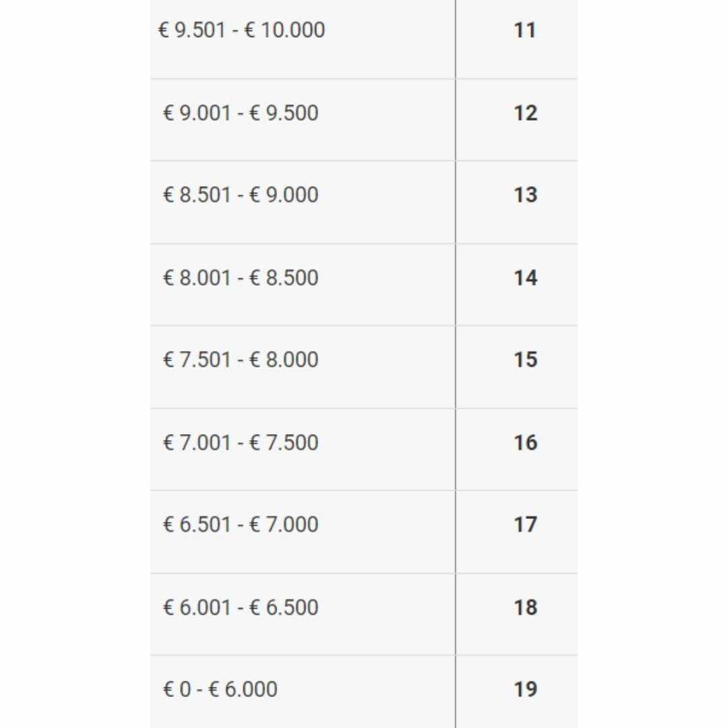Choose the € 7.001 - € 7.500 price range
Screen dimensions: 728x728
[x=241, y=442]
